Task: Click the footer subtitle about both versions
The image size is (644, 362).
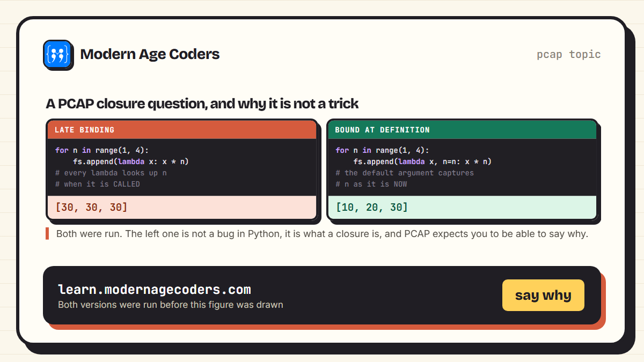Action: pyautogui.click(x=171, y=305)
